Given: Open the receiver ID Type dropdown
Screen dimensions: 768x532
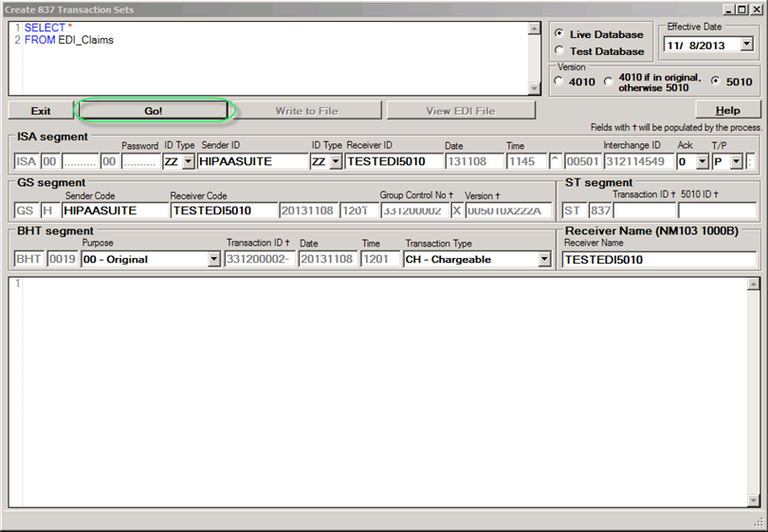Looking at the screenshot, I should pyautogui.click(x=336, y=162).
